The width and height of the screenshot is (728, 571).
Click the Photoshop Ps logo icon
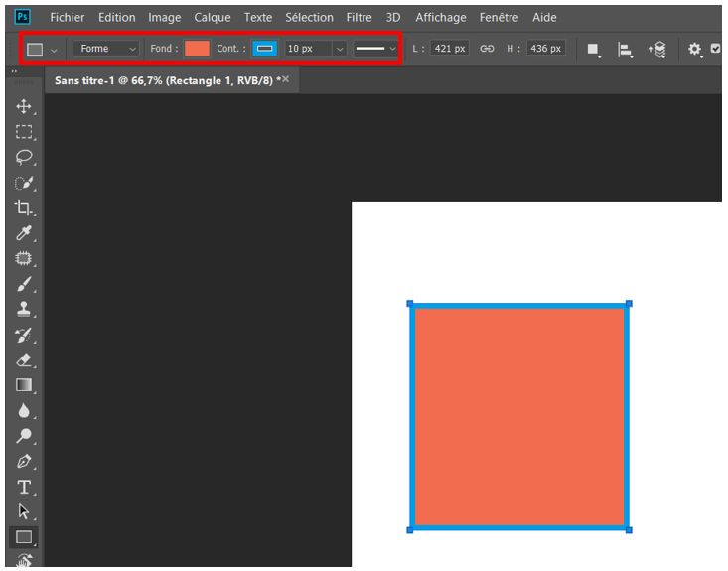(x=22, y=17)
